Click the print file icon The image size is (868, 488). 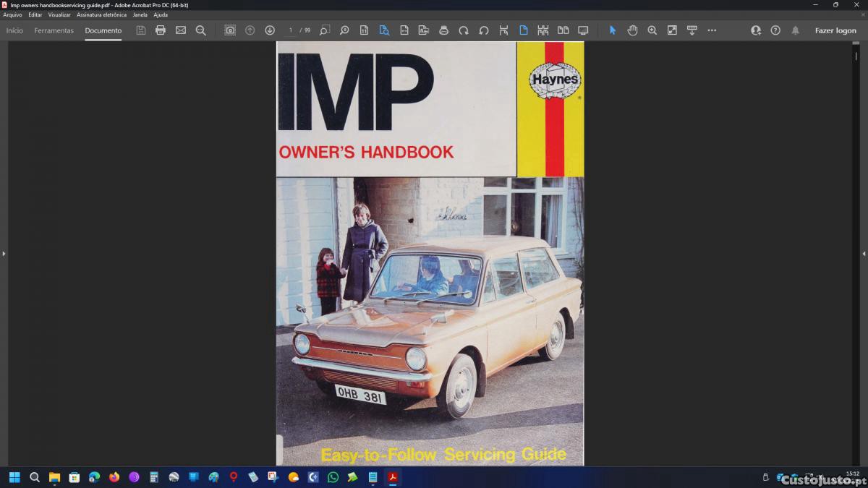tap(161, 30)
